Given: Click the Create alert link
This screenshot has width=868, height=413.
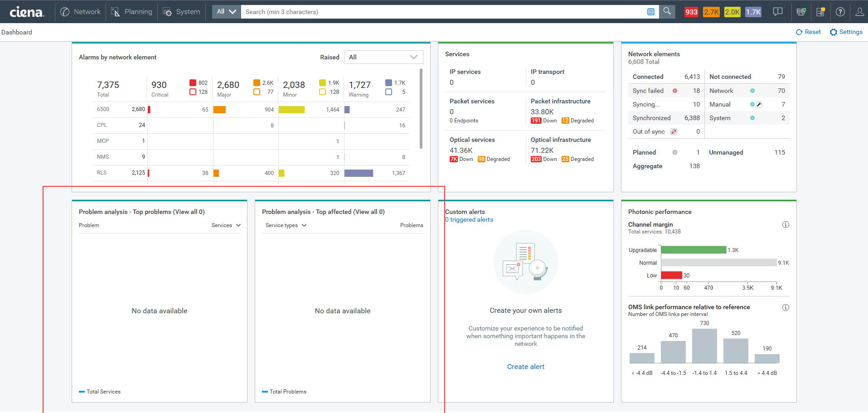Looking at the screenshot, I should (x=526, y=367).
